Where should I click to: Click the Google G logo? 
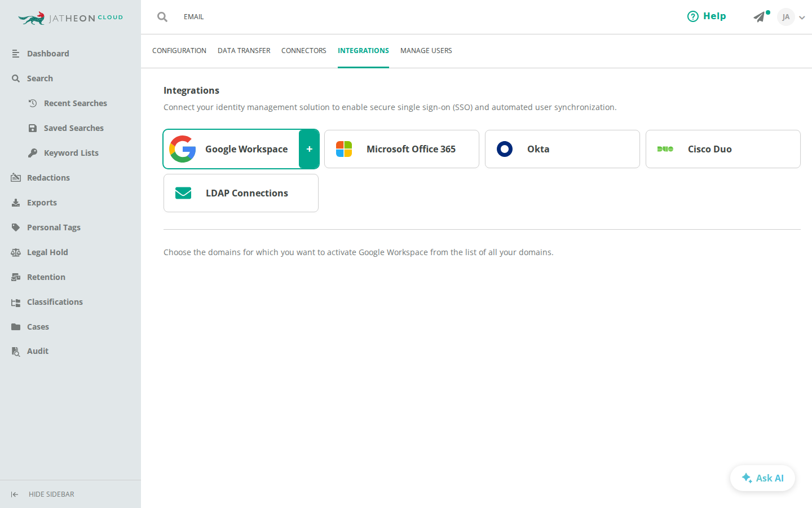(x=183, y=149)
